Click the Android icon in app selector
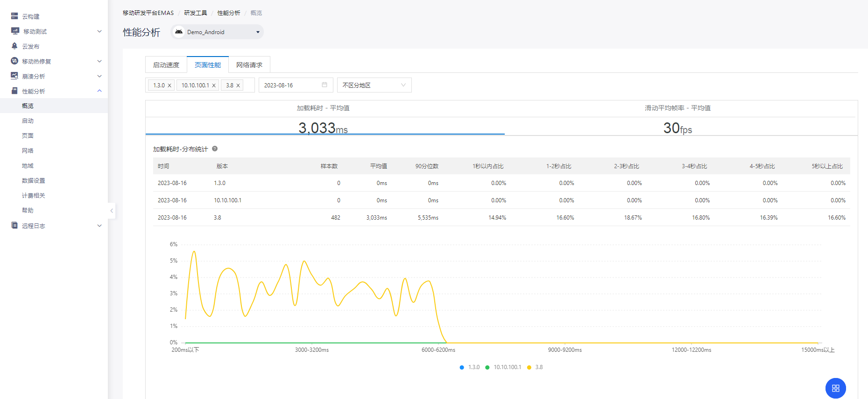 click(179, 32)
